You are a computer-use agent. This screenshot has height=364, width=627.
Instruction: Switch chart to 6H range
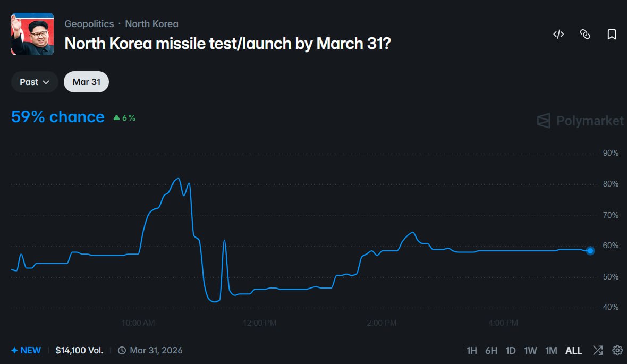pos(491,350)
